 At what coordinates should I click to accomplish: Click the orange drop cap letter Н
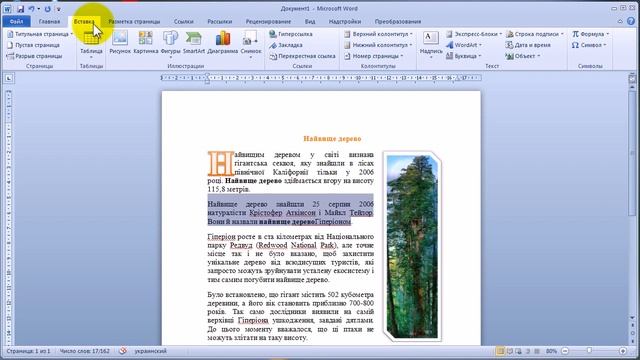tap(221, 163)
